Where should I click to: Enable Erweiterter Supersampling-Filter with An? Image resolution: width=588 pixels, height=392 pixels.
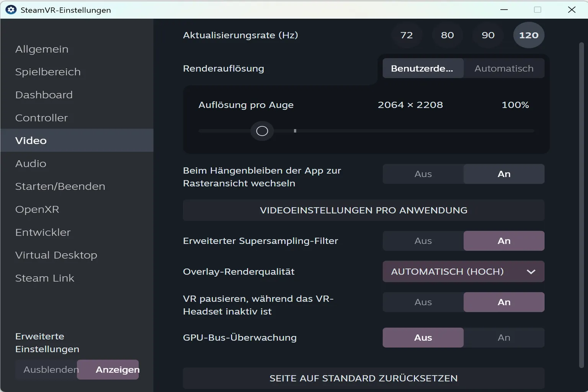pyautogui.click(x=504, y=241)
